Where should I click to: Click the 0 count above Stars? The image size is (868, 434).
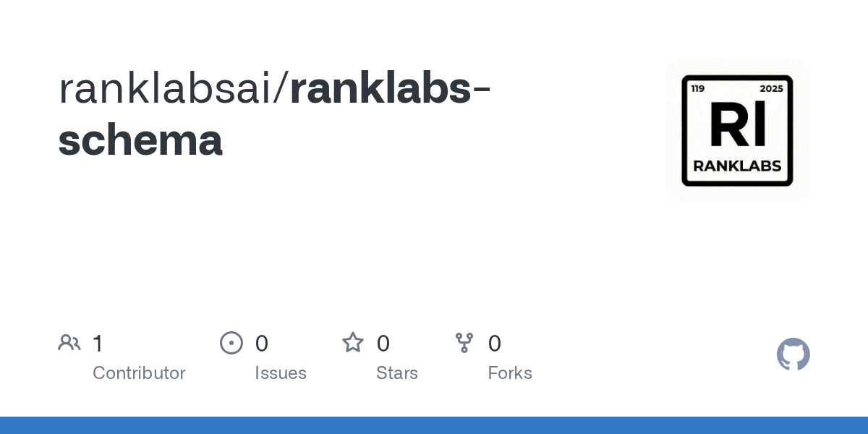[383, 344]
